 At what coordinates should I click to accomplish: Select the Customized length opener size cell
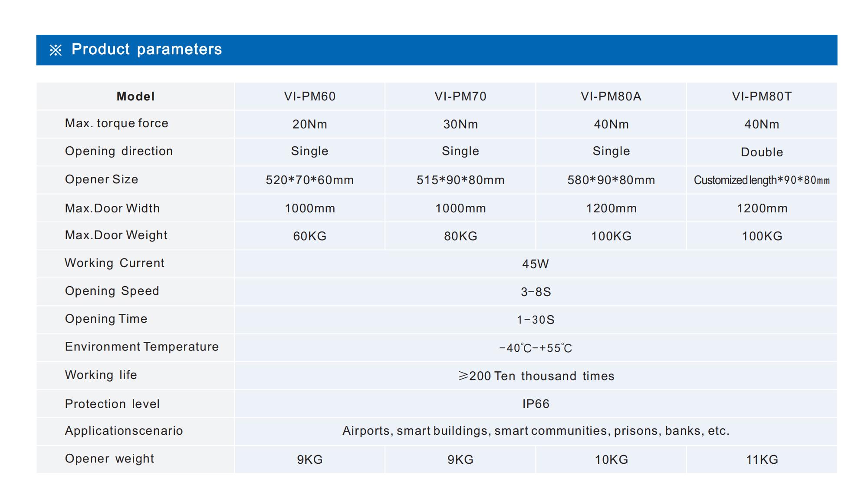762,180
